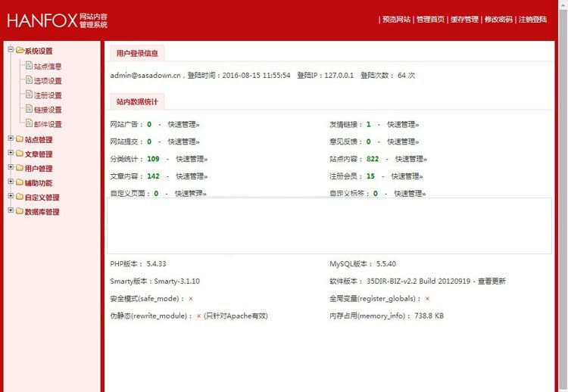Click the 注册设置 page icon
Image resolution: width=568 pixels, height=392 pixels.
pyautogui.click(x=30, y=95)
